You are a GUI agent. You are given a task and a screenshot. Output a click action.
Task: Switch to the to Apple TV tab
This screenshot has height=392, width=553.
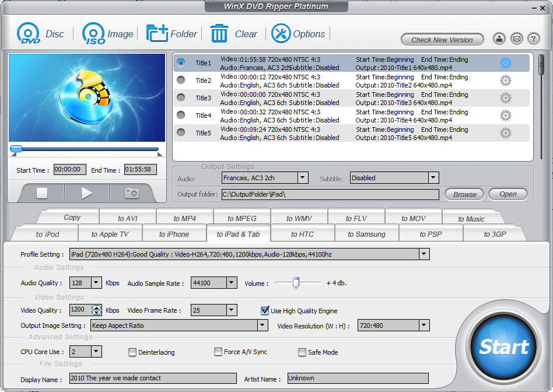(x=110, y=234)
